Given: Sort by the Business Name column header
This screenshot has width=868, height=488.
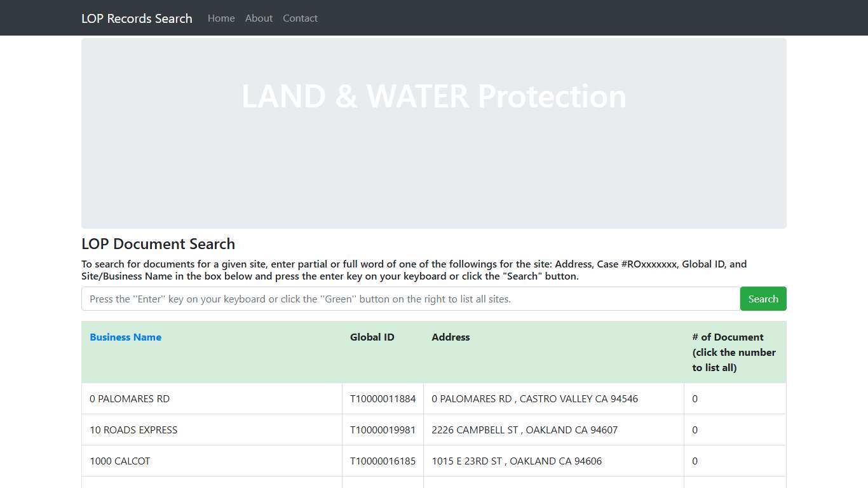Looking at the screenshot, I should pos(125,337).
